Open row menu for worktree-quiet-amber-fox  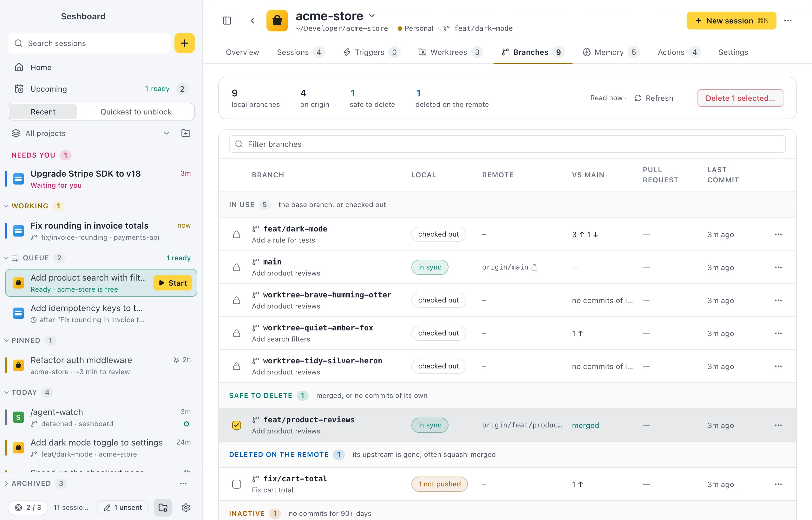click(x=778, y=333)
